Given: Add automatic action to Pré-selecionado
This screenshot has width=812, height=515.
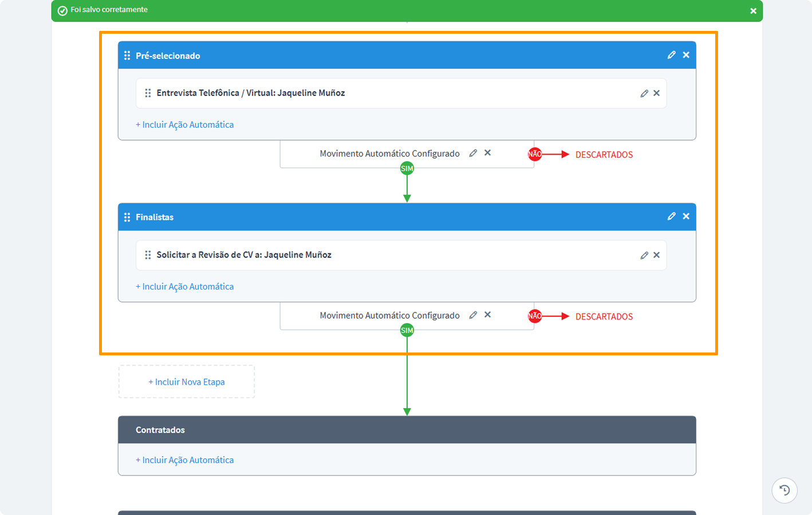Looking at the screenshot, I should coord(184,125).
